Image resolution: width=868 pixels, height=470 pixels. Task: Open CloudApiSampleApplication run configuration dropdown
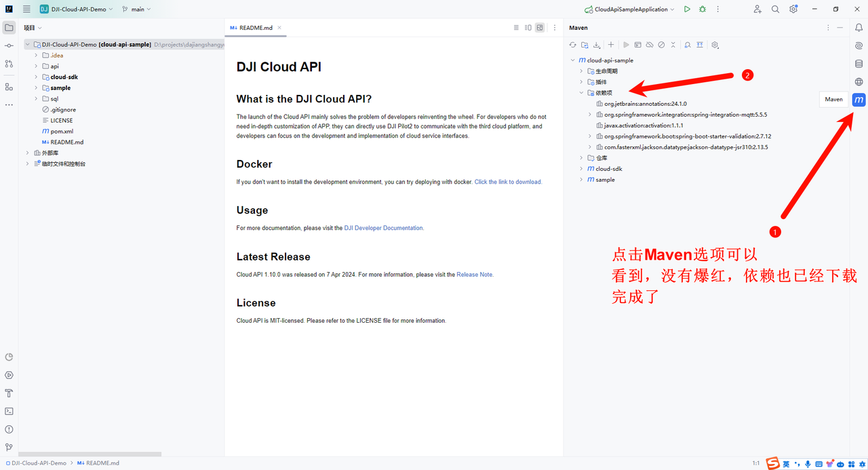click(x=630, y=9)
